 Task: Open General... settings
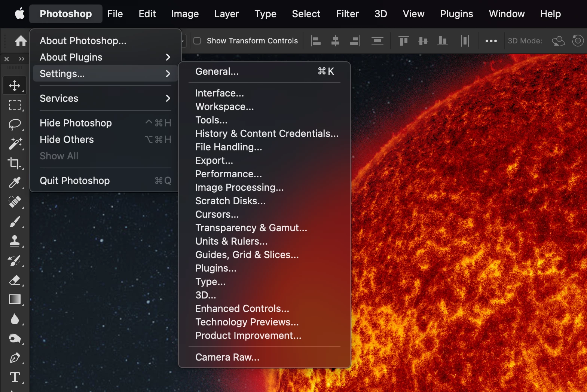pyautogui.click(x=265, y=71)
